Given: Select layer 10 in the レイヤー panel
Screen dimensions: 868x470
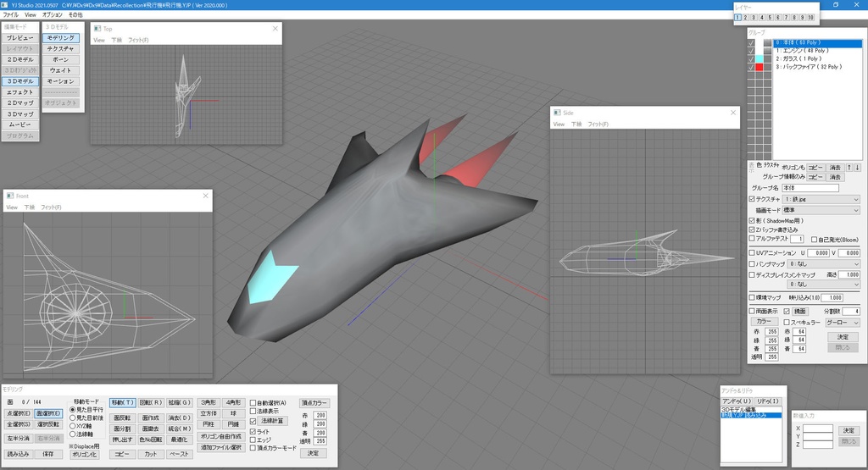Looking at the screenshot, I should (x=810, y=18).
